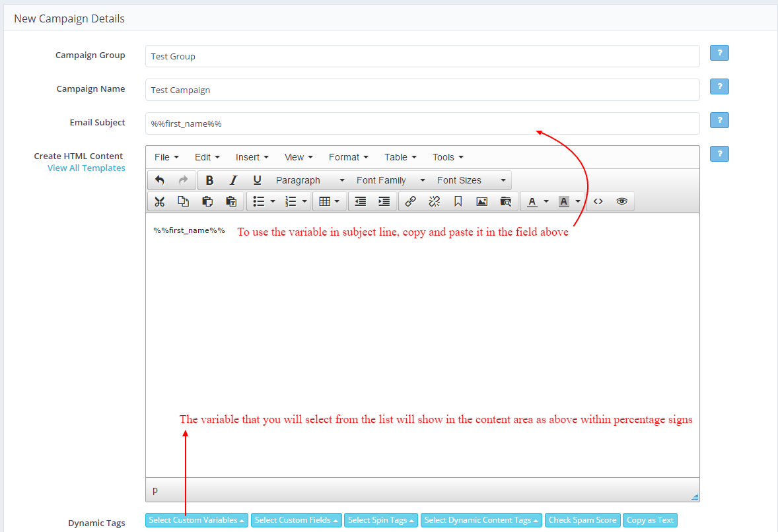Open Select Custom Variables dropdown
Screen dimensions: 778x532
point(196,520)
